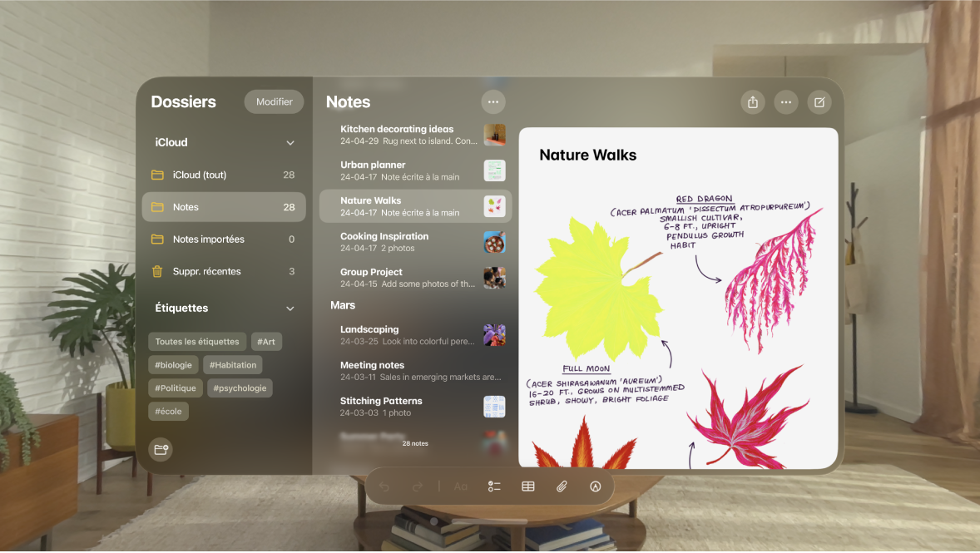Click the redo arrow in toolbar
The height and width of the screenshot is (553, 980).
pos(418,486)
